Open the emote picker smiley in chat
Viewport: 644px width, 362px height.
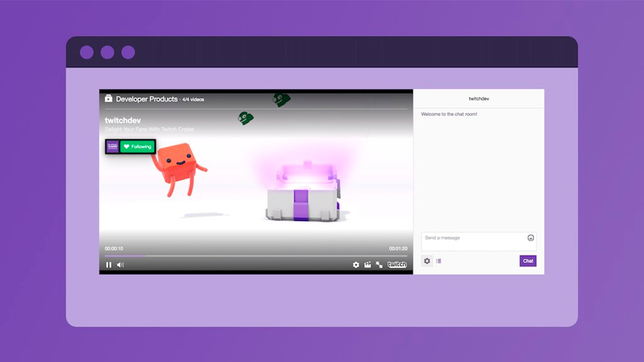[x=531, y=238]
